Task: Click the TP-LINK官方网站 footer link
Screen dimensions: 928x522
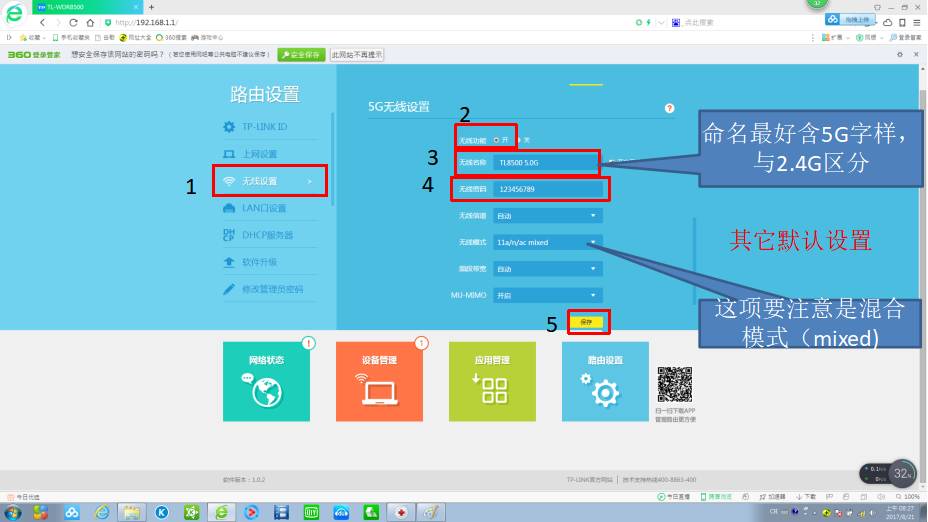Action: point(589,479)
